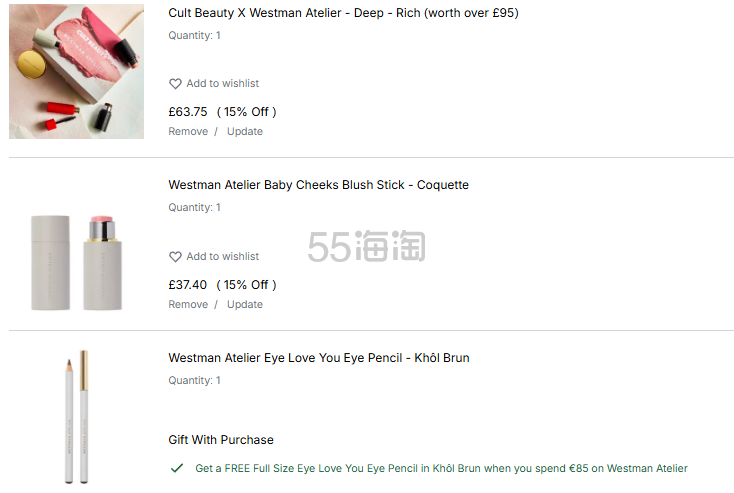
Task: Click the Quantity label under Cult Beauty set
Action: tap(194, 36)
